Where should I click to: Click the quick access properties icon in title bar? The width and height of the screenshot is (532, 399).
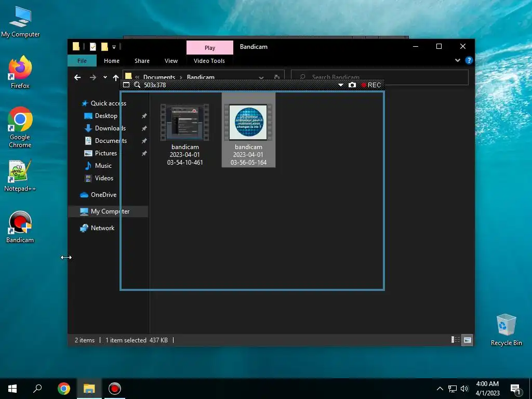[92, 46]
